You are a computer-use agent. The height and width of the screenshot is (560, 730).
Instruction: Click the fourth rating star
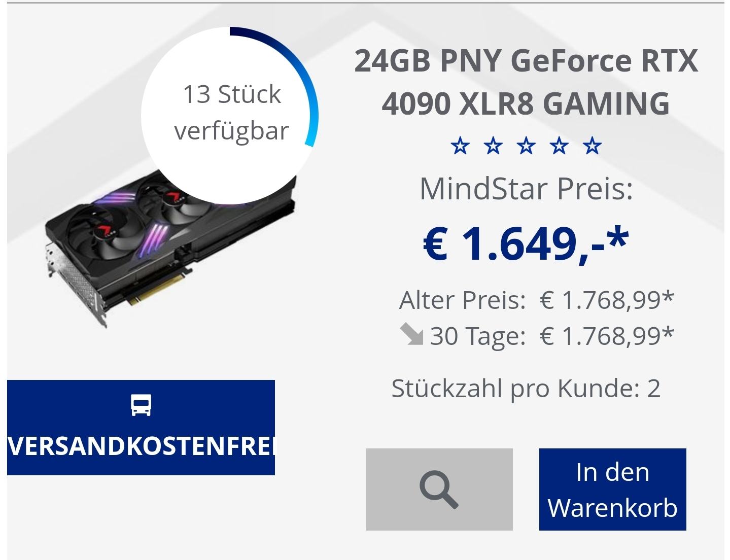[559, 146]
